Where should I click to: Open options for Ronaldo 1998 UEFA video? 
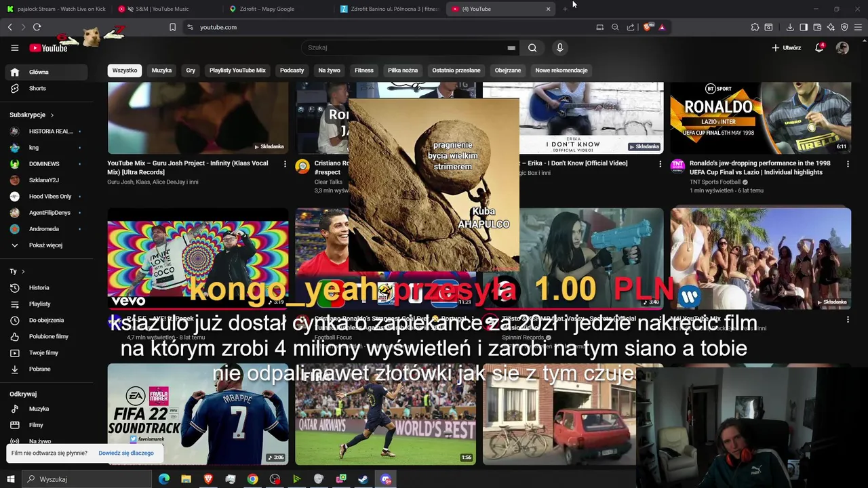coord(848,164)
